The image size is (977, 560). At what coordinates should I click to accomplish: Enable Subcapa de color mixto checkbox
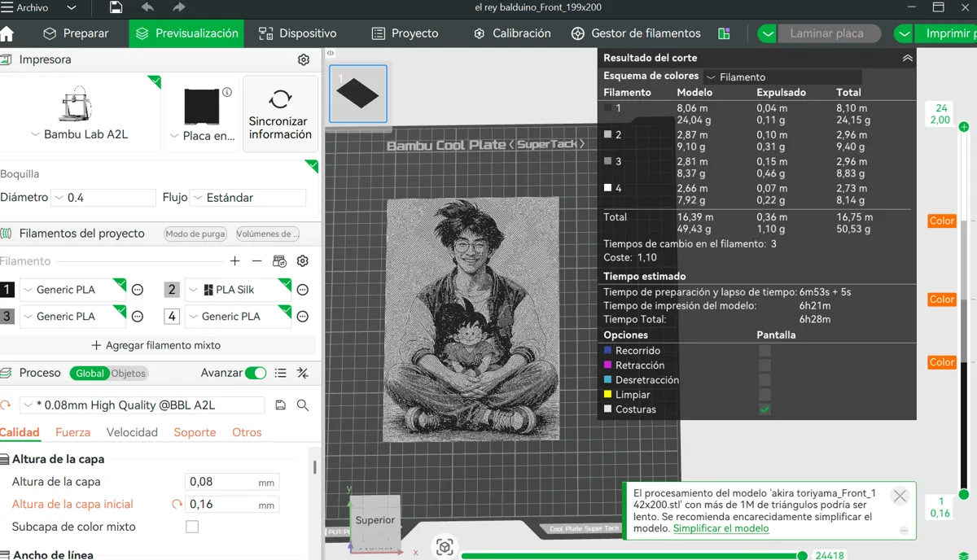click(x=192, y=527)
